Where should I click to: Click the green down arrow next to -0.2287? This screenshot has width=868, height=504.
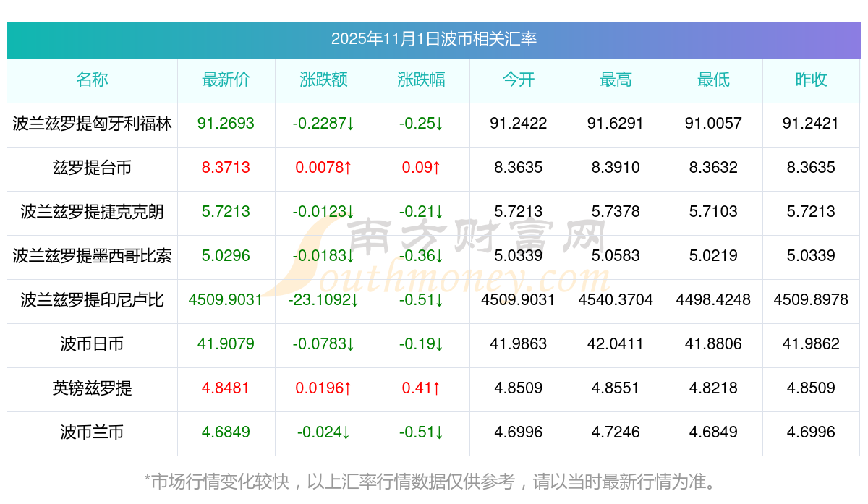click(352, 124)
